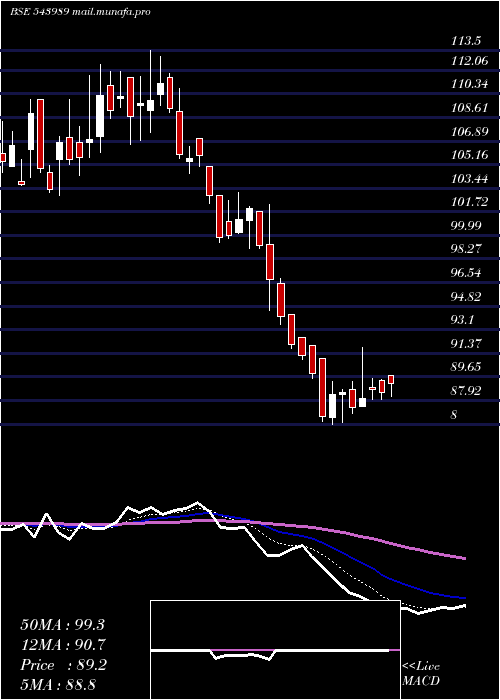Select the 106.89 price axis label
This screenshot has height=700, width=500.
470,132
